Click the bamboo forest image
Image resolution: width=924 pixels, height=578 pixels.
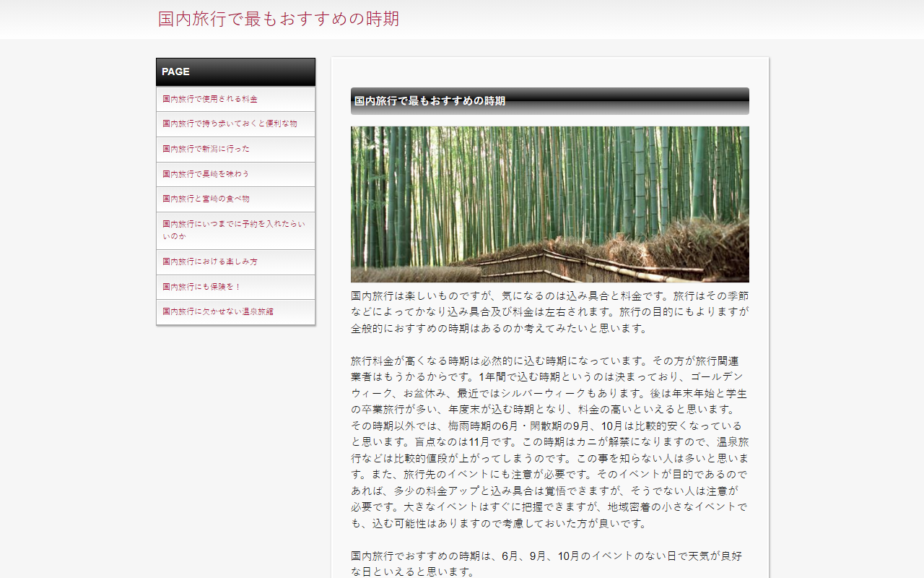[550, 204]
